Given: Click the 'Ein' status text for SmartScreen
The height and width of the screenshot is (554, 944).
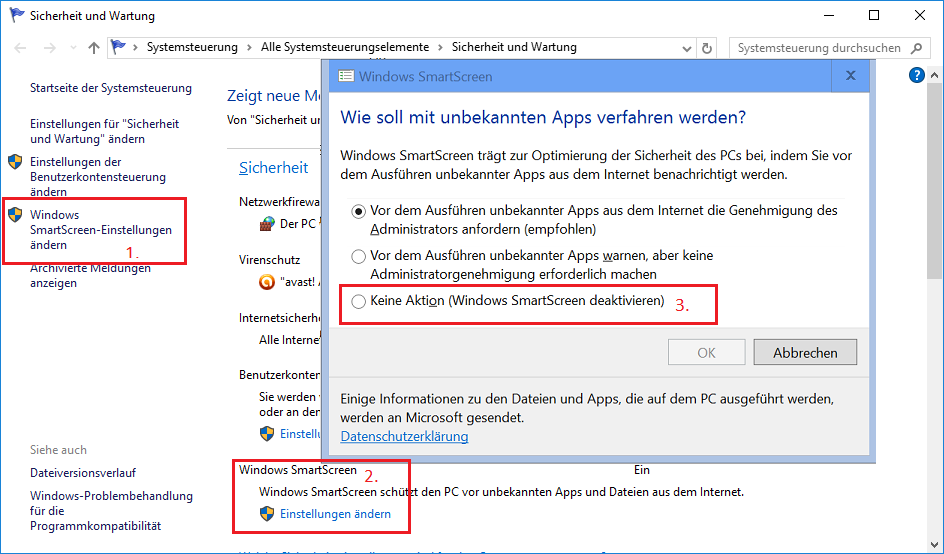Looking at the screenshot, I should click(642, 470).
